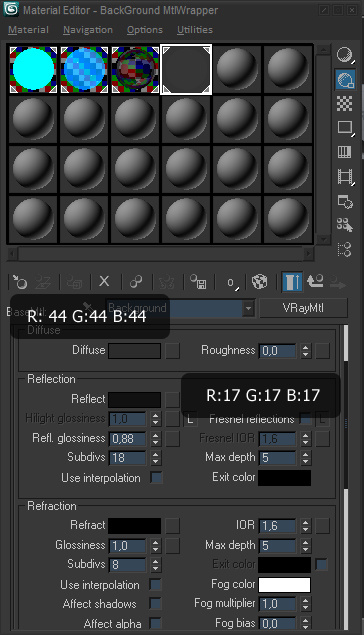Click the Refract map button
This screenshot has height=635, width=364.
pos(172,526)
